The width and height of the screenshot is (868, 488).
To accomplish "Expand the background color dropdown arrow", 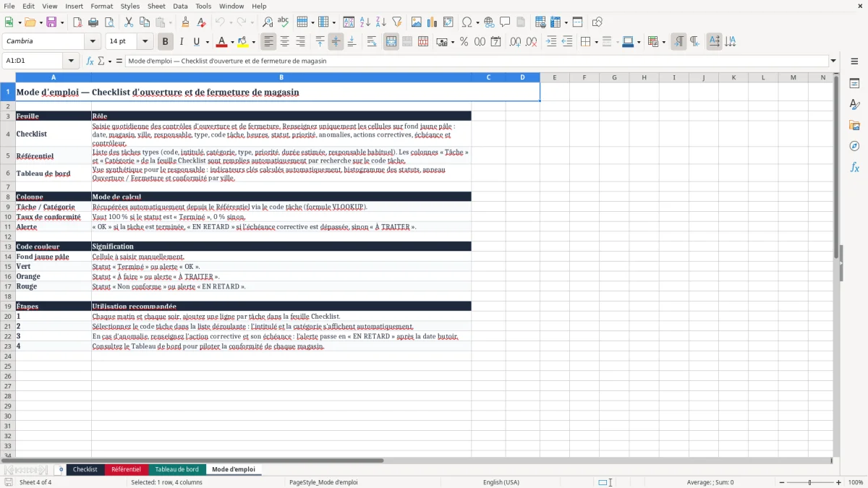I will click(253, 42).
